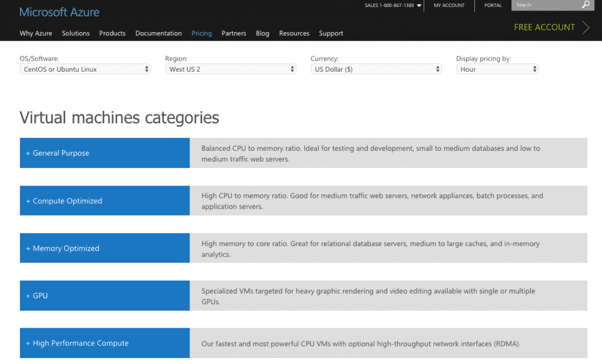Click the Display pricing by label
This screenshot has height=364, width=602.
tap(483, 59)
